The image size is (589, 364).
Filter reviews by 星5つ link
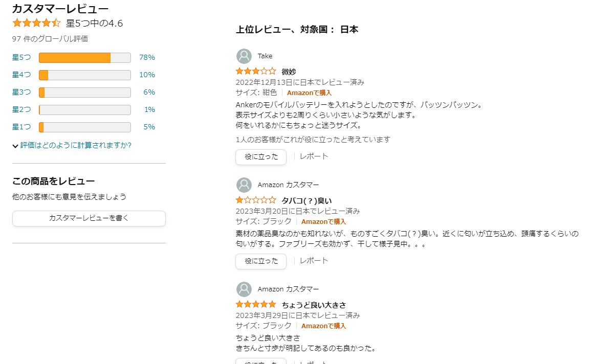[21, 57]
